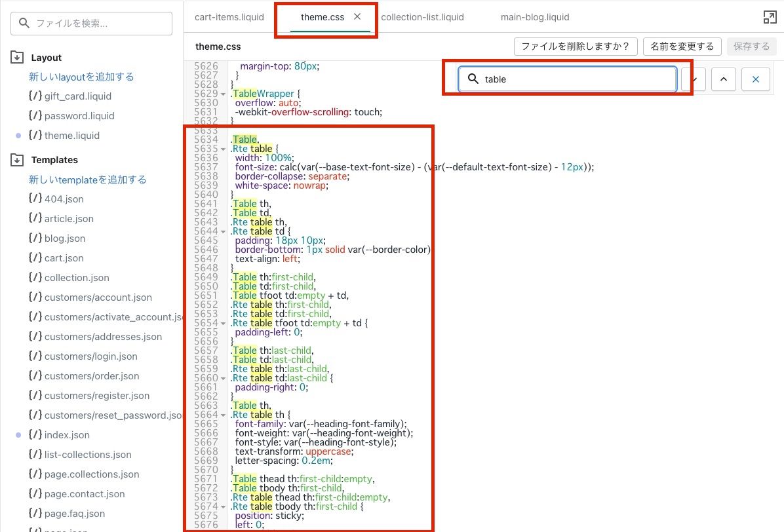Click the 'letter-spacing: 0.2em;' code line
This screenshot has width=784, height=532.
pos(284,461)
